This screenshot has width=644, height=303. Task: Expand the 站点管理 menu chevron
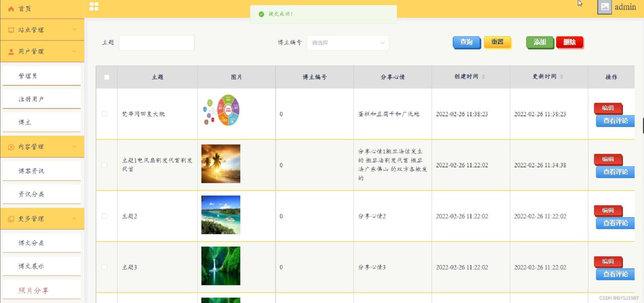(74, 30)
